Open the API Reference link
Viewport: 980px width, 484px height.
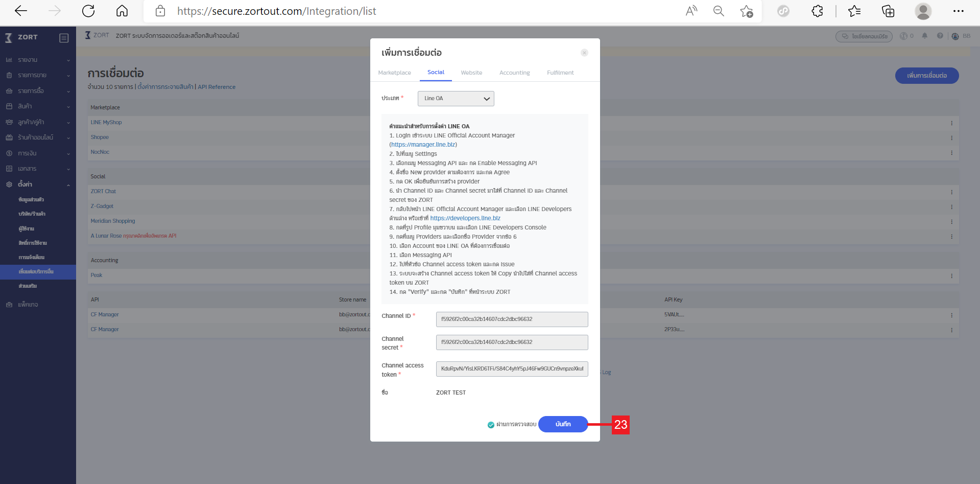217,87
